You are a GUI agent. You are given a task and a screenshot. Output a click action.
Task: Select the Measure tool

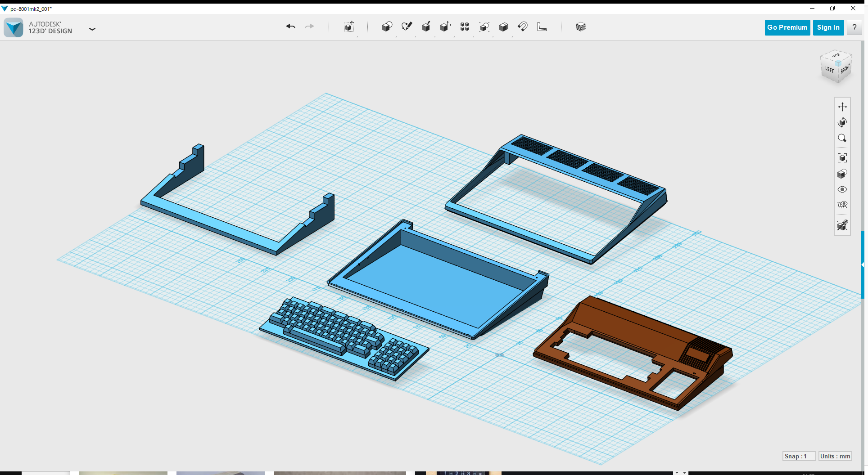[542, 27]
